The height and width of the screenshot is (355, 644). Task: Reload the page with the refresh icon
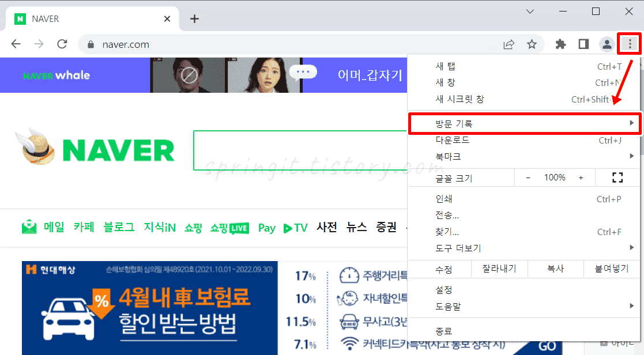coord(62,44)
